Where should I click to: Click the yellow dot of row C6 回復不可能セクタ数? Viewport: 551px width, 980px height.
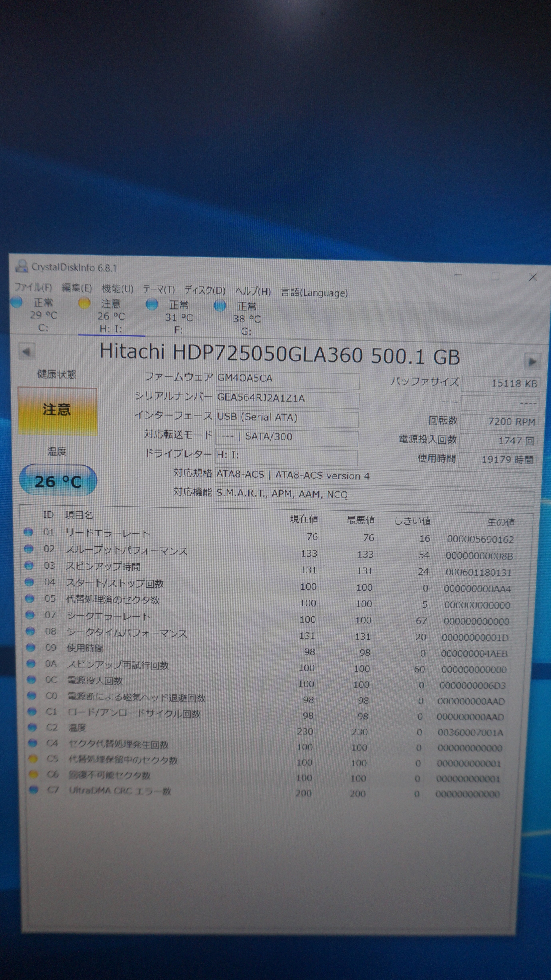(34, 774)
